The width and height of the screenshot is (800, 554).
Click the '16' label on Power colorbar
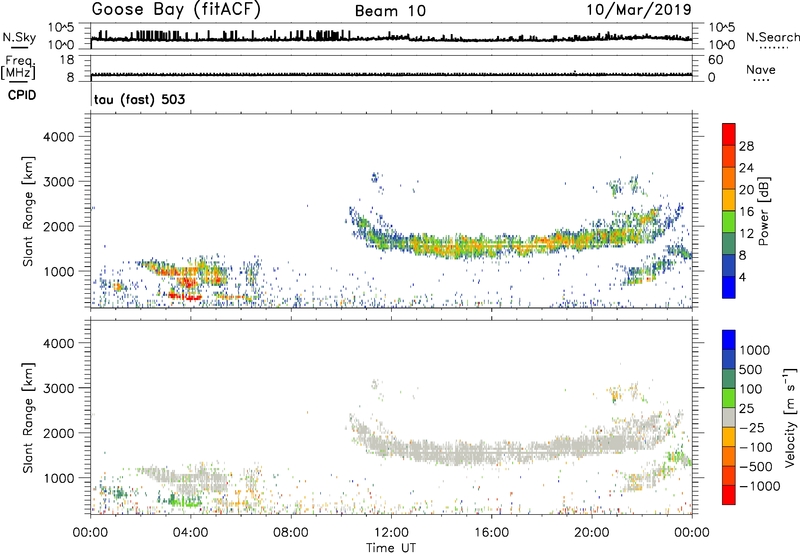(x=746, y=212)
